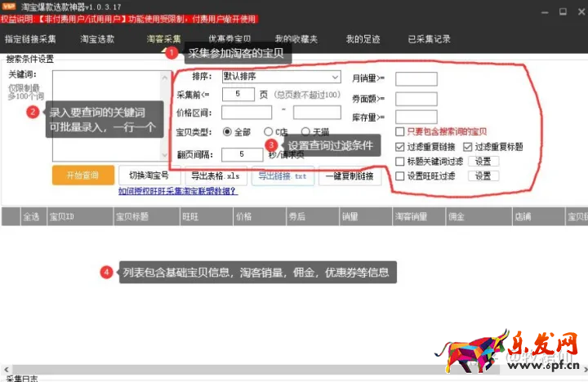This screenshot has width=588, height=382.
Task: Show the 已采集记录 tab
Action: [429, 39]
